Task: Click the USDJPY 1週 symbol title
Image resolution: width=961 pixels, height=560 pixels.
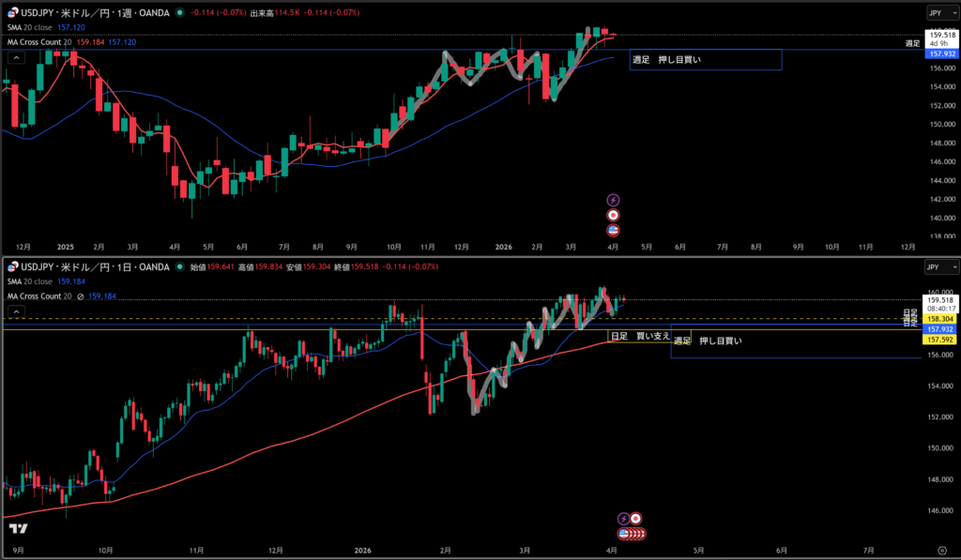Action: [88, 13]
